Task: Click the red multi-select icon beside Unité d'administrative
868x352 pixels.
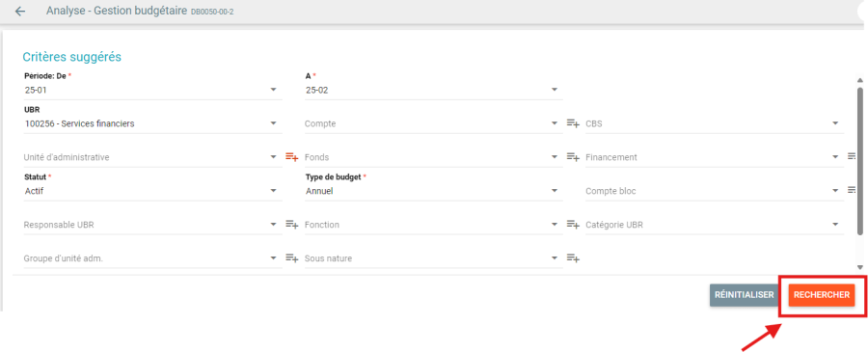Action: [291, 157]
